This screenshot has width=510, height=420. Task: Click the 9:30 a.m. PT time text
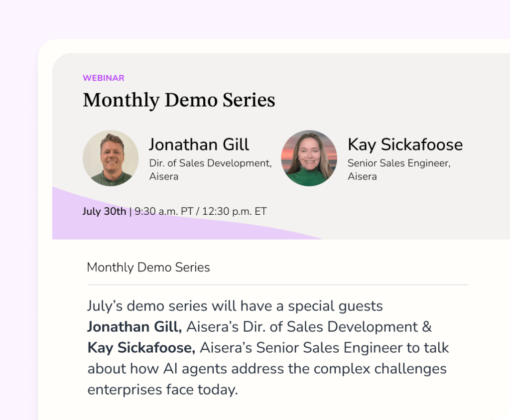163,211
